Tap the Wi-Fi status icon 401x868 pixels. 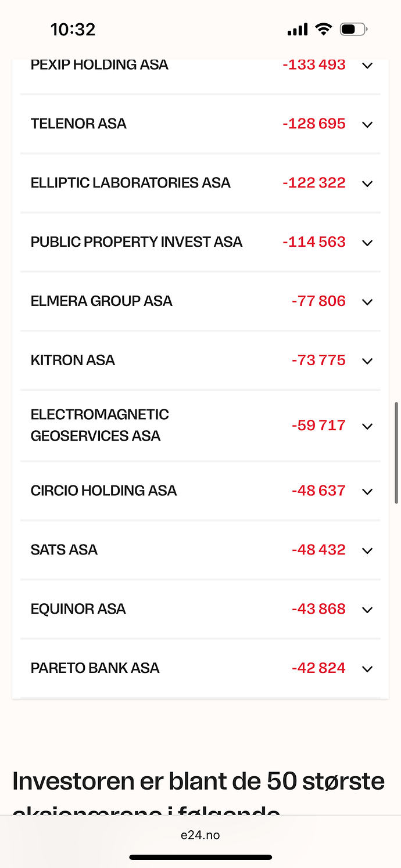tap(323, 29)
